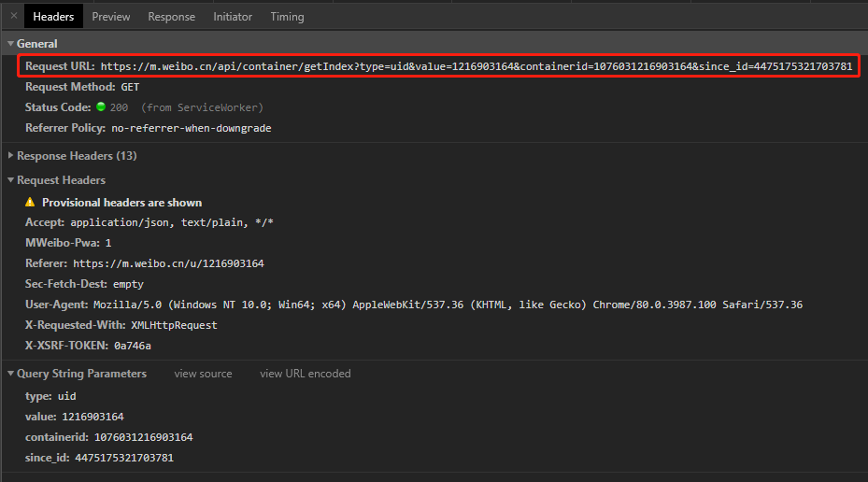Open the Preview tab
Viewport: 868px width, 482px height.
coord(110,17)
